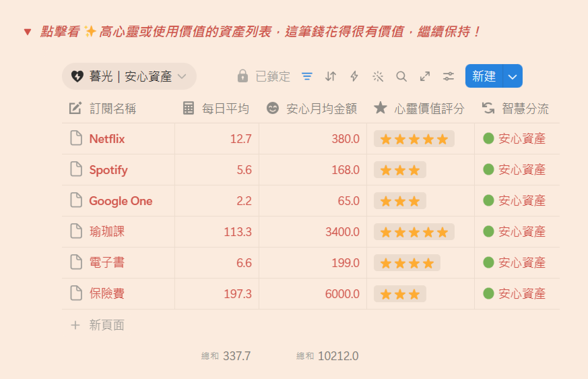Click the 智慧分流 column header

pyautogui.click(x=517, y=109)
